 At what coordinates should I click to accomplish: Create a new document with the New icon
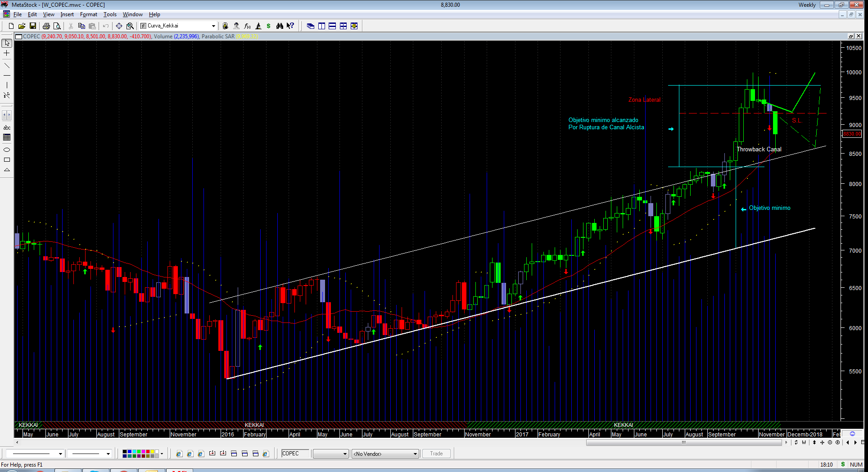tap(11, 26)
